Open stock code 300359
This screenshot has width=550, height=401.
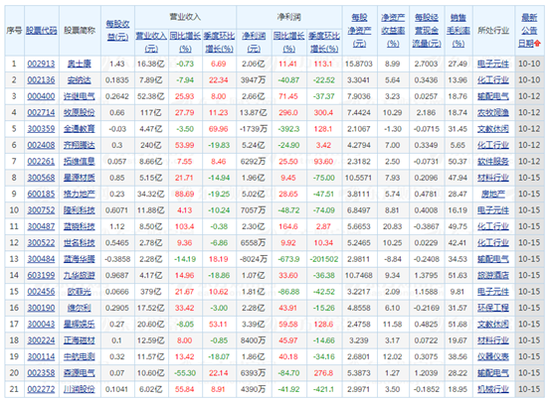pyautogui.click(x=41, y=129)
